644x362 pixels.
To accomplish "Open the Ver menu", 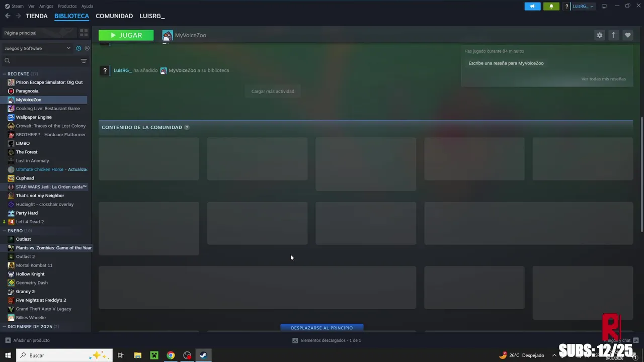I will (31, 6).
